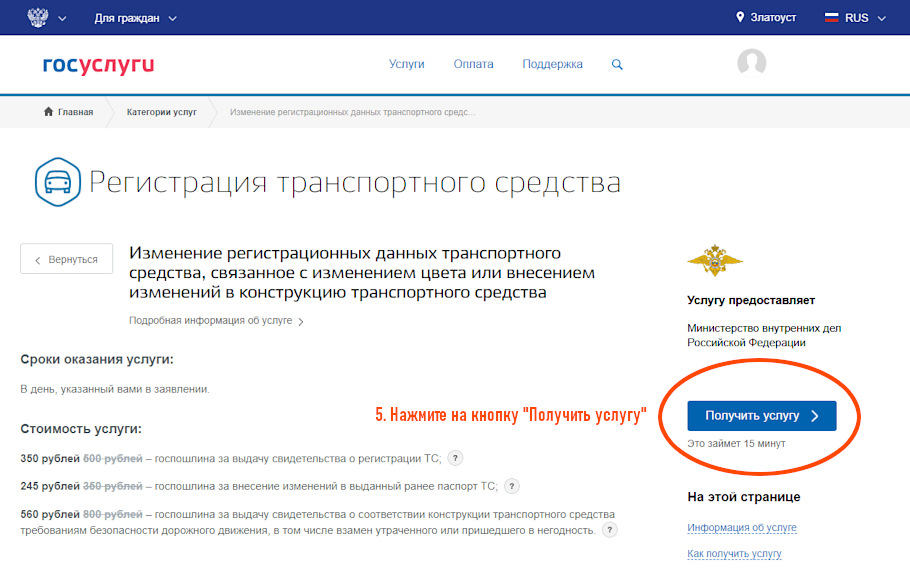Go to the госуслуги logo home page
This screenshot has width=910, height=568.
(99, 65)
